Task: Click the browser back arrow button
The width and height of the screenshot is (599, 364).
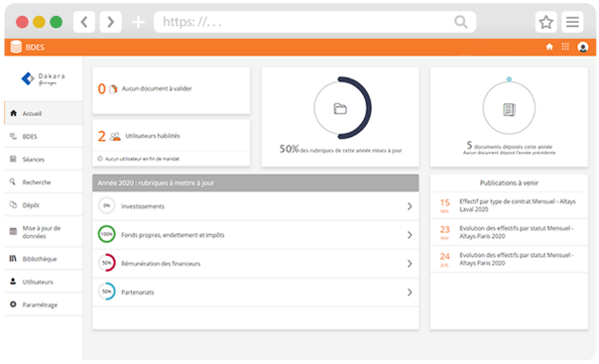Action: tap(84, 22)
